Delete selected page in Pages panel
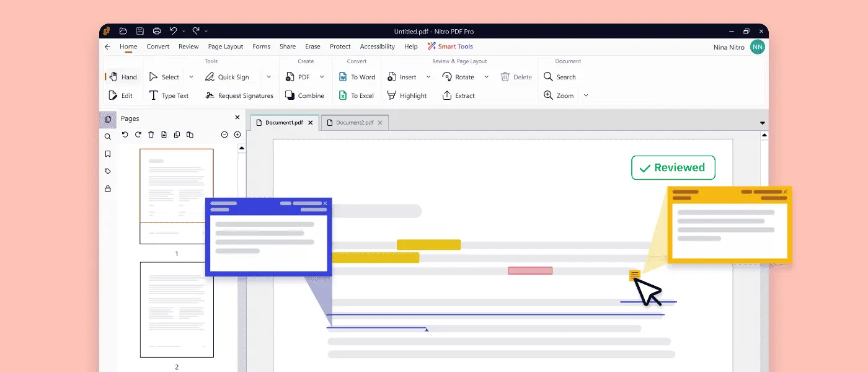This screenshot has height=372, width=868. click(x=151, y=135)
